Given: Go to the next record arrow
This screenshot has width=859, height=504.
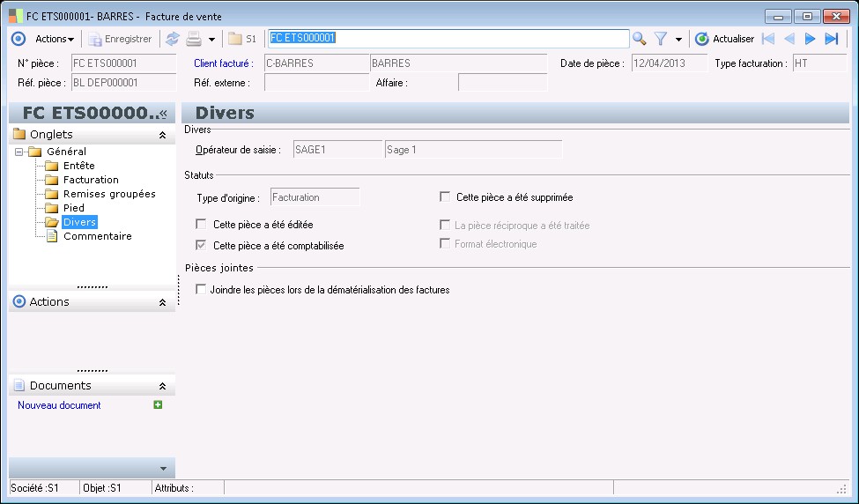Looking at the screenshot, I should point(810,39).
